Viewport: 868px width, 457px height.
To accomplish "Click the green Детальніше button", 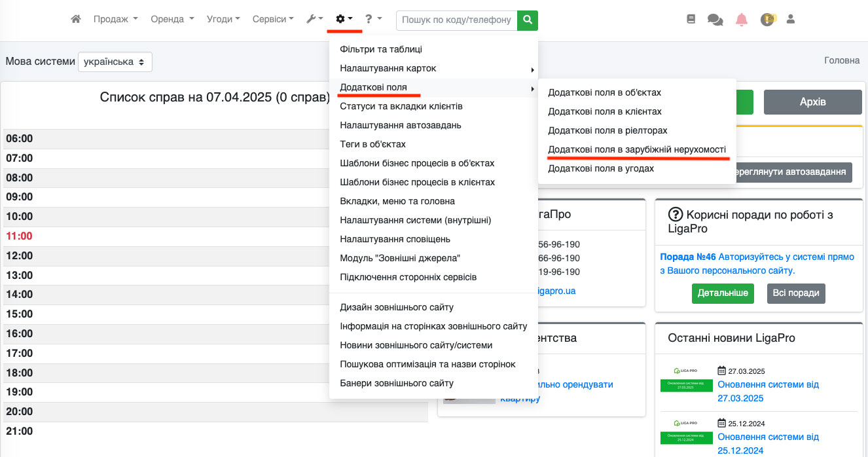I will [x=723, y=293].
